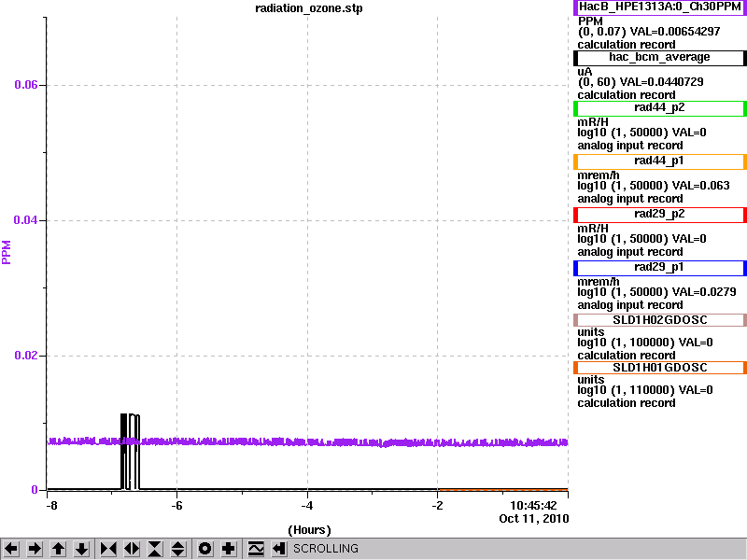Viewport: 747px width, 560px height.
Task: Compress the vertical scale (hourglass icon)
Action: [155, 549]
